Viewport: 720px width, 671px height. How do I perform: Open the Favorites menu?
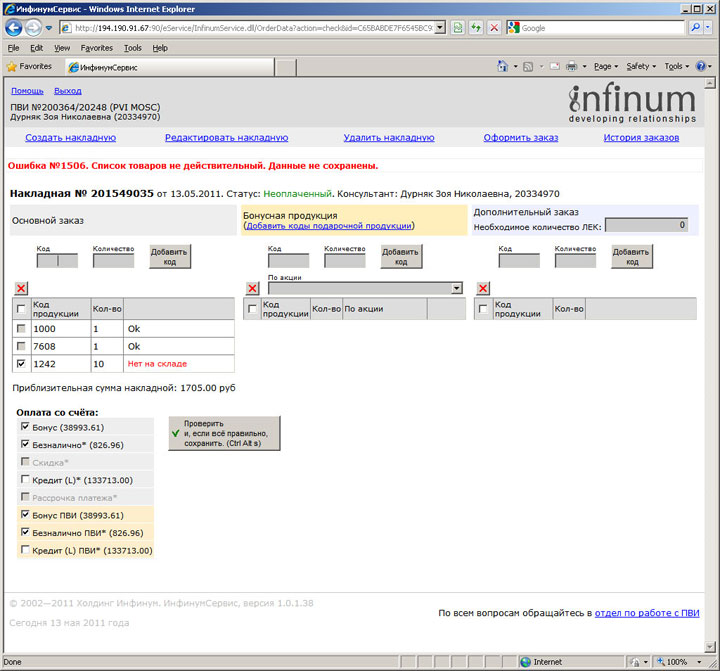96,48
